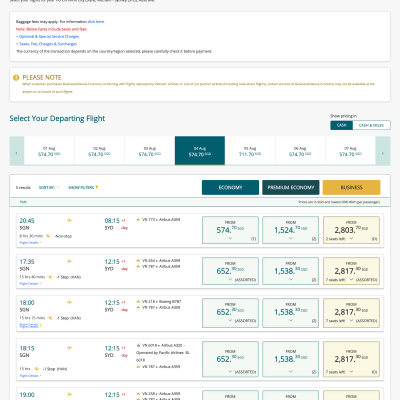This screenshot has height=400, width=400.
Task: Open the Sort By dropdown
Action: 49,187
